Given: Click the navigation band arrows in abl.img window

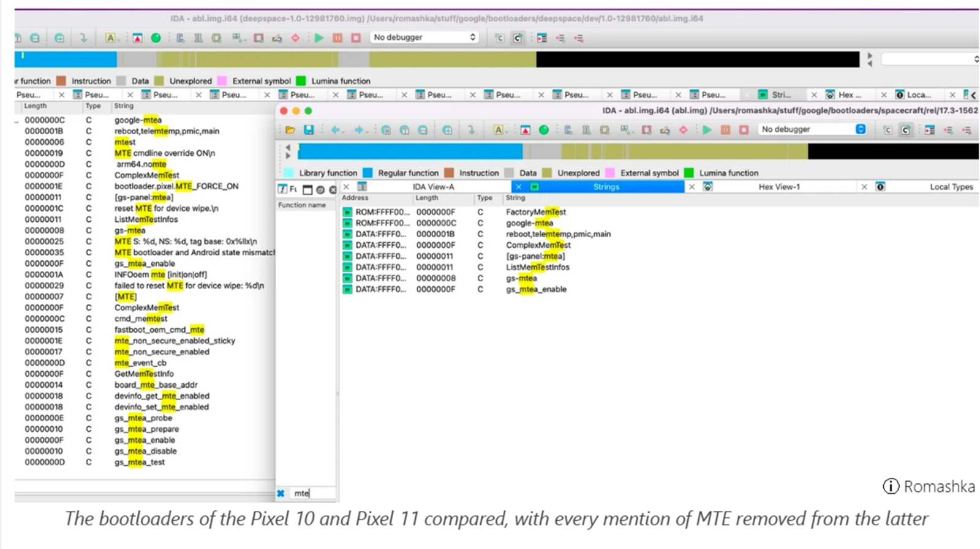Looking at the screenshot, I should [x=288, y=151].
